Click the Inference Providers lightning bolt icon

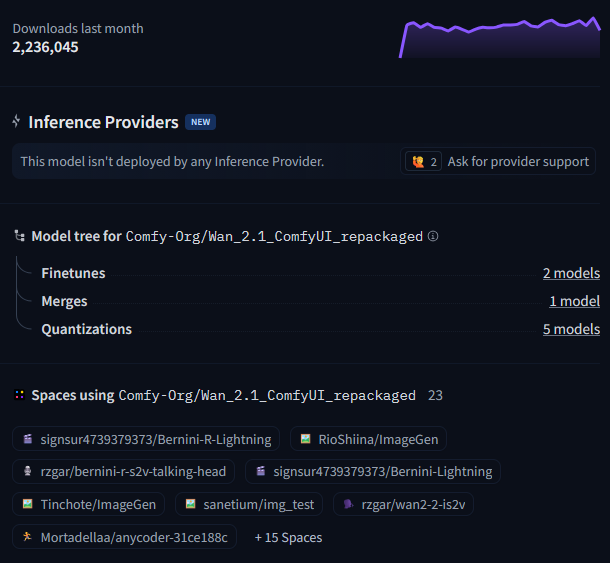click(16, 121)
